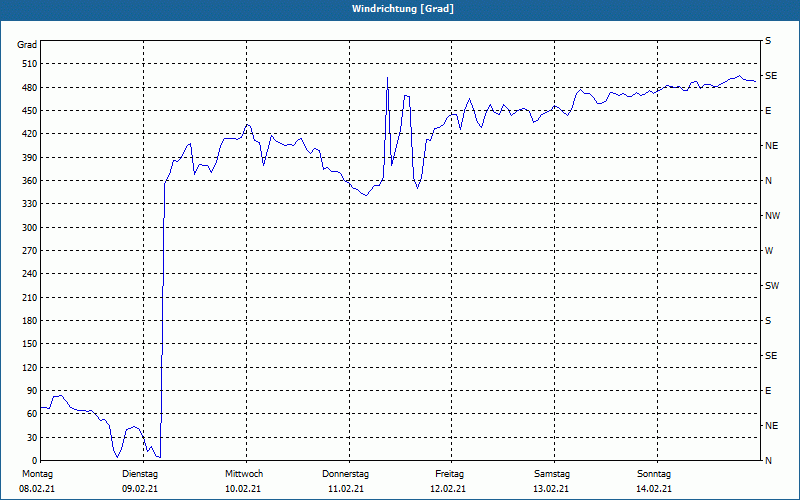Viewport: 800px width, 500px height.
Task: Click the 270 degree axis label
Action: pyautogui.click(x=30, y=251)
